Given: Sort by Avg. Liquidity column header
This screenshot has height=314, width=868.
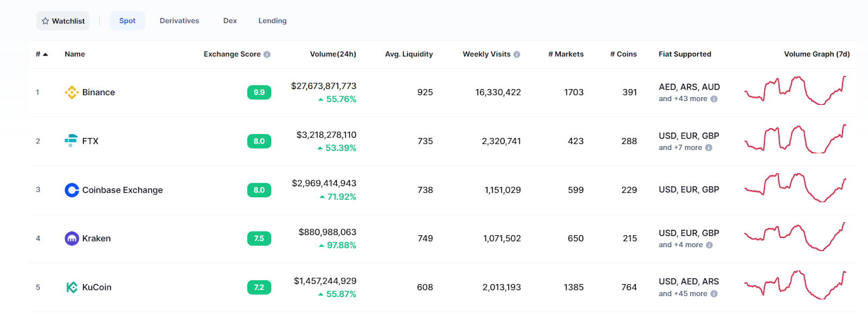Looking at the screenshot, I should click(409, 54).
